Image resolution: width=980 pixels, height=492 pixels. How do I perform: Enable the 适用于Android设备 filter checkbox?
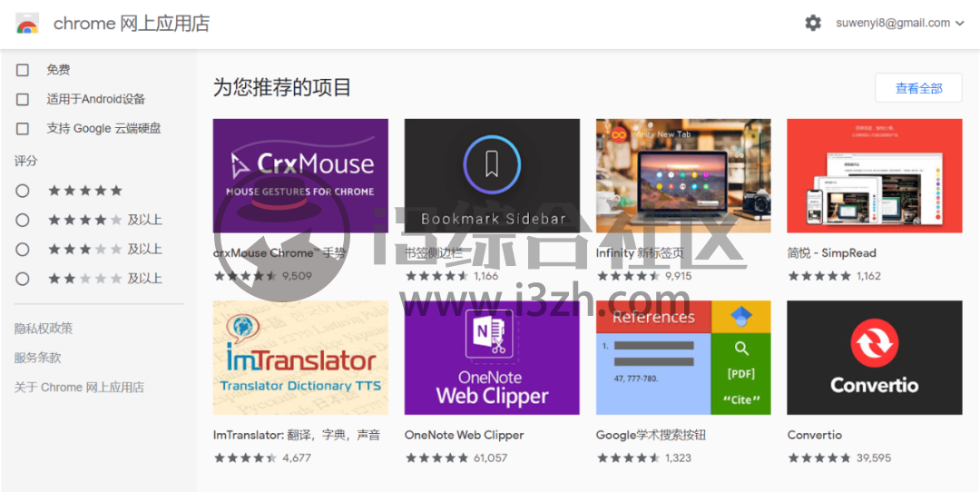tap(23, 100)
